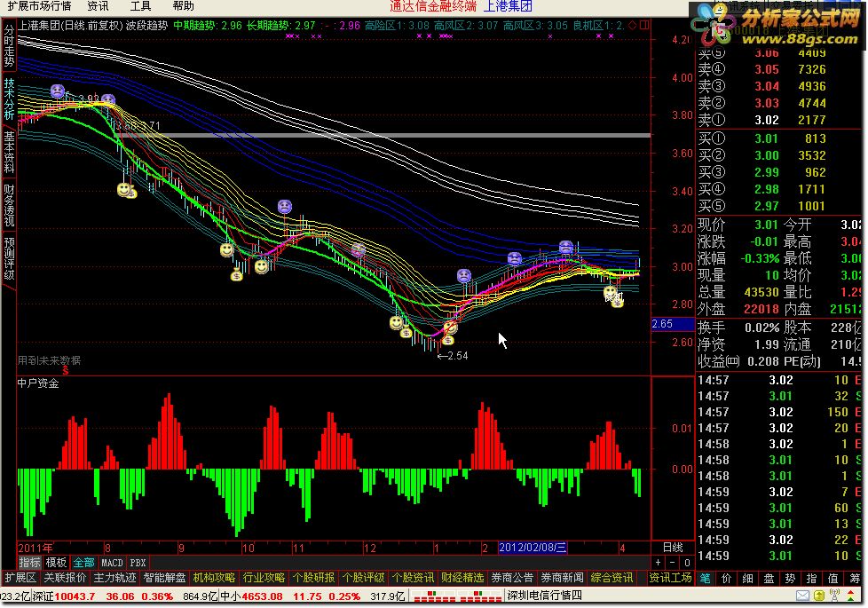Click the sad face marker above November
The height and width of the screenshot is (608, 868).
(x=285, y=207)
